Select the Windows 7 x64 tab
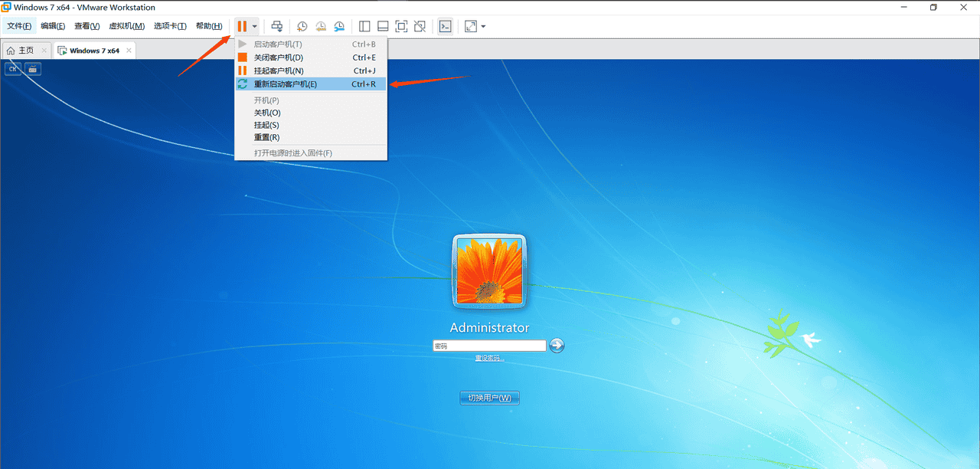 coord(93,49)
